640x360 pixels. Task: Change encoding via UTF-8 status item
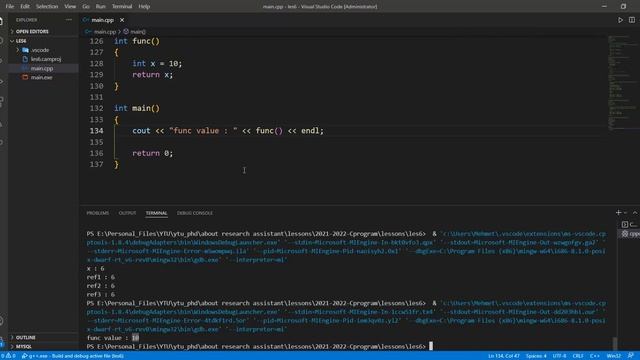click(x=559, y=356)
